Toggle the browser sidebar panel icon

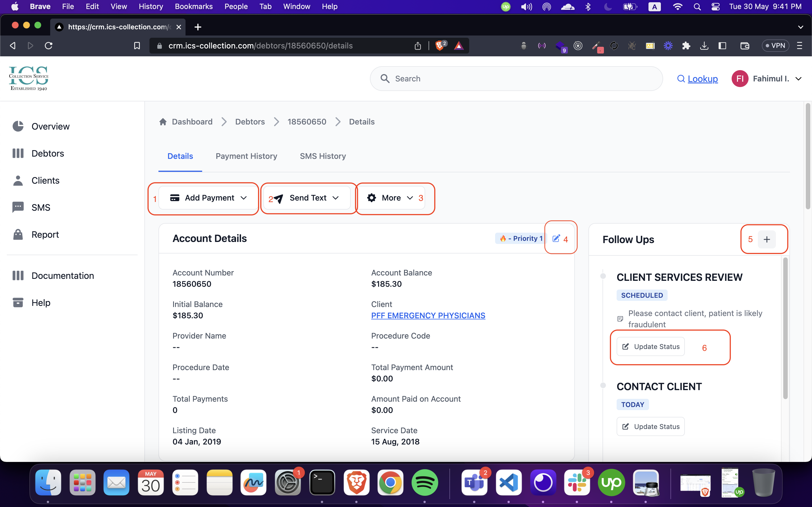point(722,46)
